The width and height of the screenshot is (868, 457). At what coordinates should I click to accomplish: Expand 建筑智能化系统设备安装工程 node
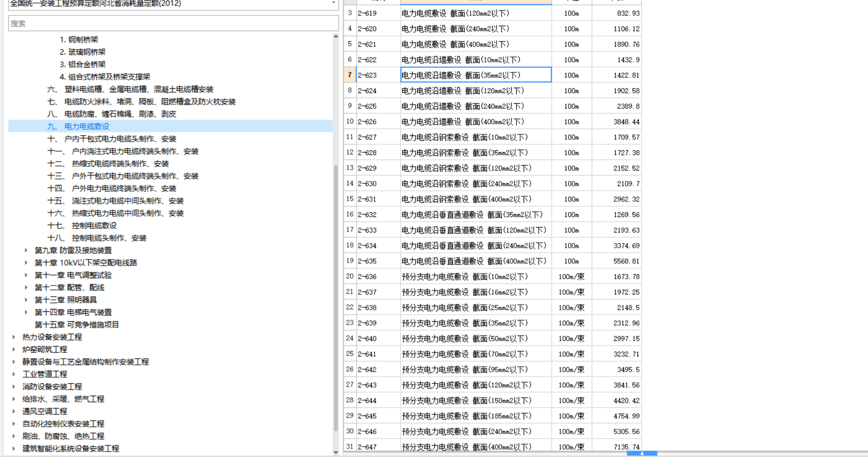(14, 449)
